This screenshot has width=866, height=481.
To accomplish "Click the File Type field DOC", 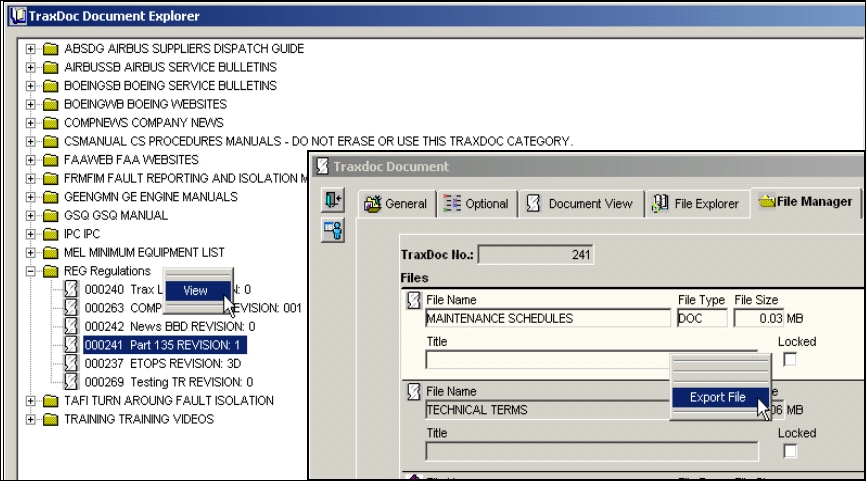I will click(702, 318).
